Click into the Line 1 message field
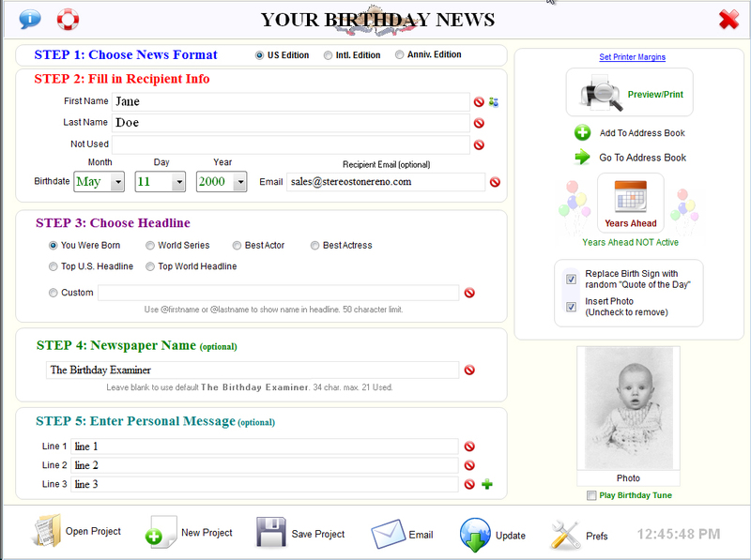This screenshot has height=560, width=751. pos(265,446)
